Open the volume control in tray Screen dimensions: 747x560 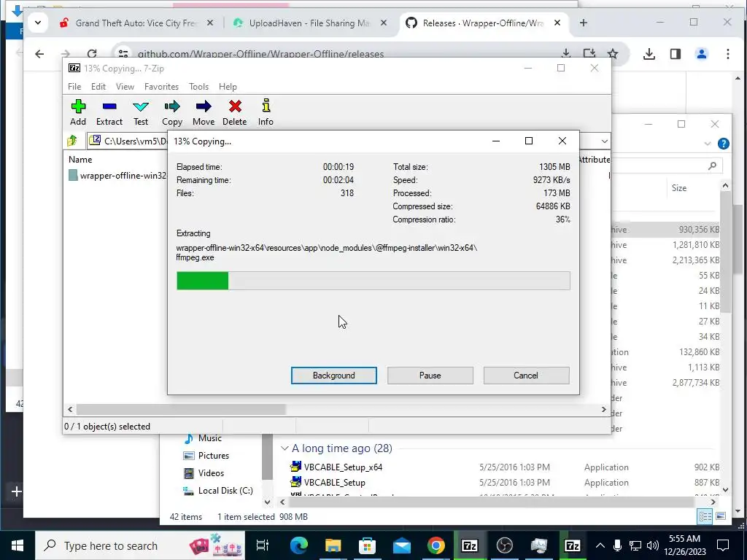(x=653, y=545)
